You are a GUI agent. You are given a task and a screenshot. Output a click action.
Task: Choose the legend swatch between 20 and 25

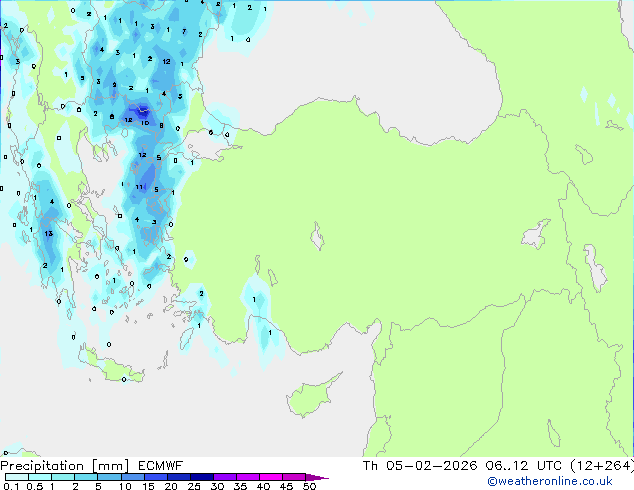(178, 477)
